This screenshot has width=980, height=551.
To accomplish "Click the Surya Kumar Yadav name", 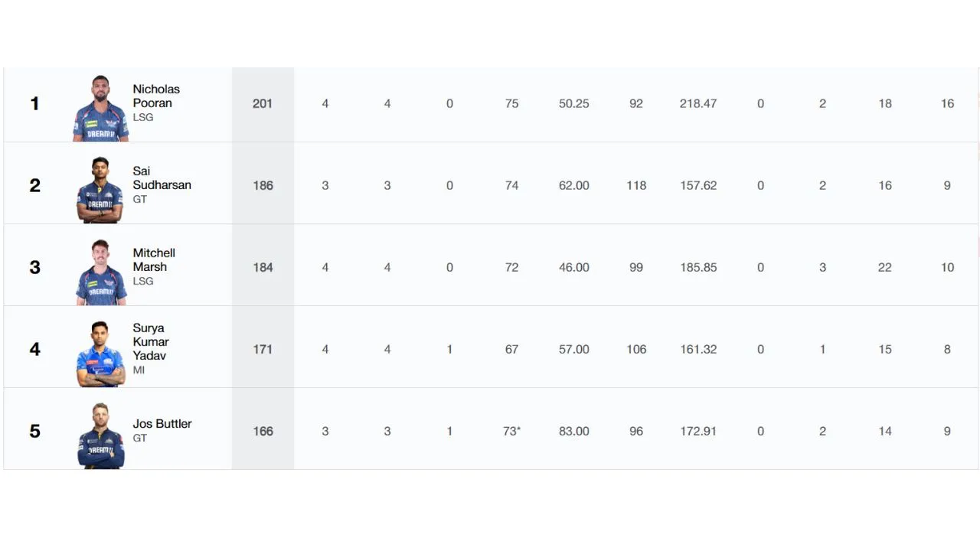I will [151, 342].
